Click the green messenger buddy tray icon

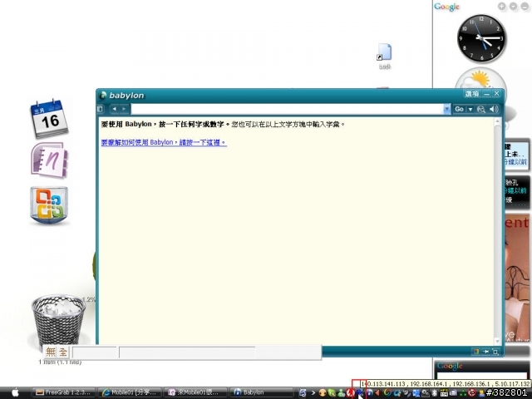(x=341, y=393)
